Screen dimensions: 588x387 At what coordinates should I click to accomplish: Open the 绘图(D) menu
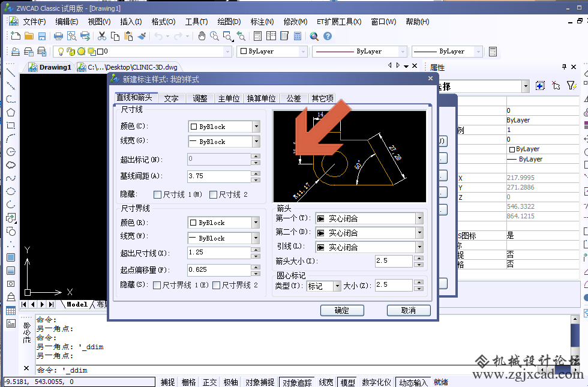[x=229, y=22]
